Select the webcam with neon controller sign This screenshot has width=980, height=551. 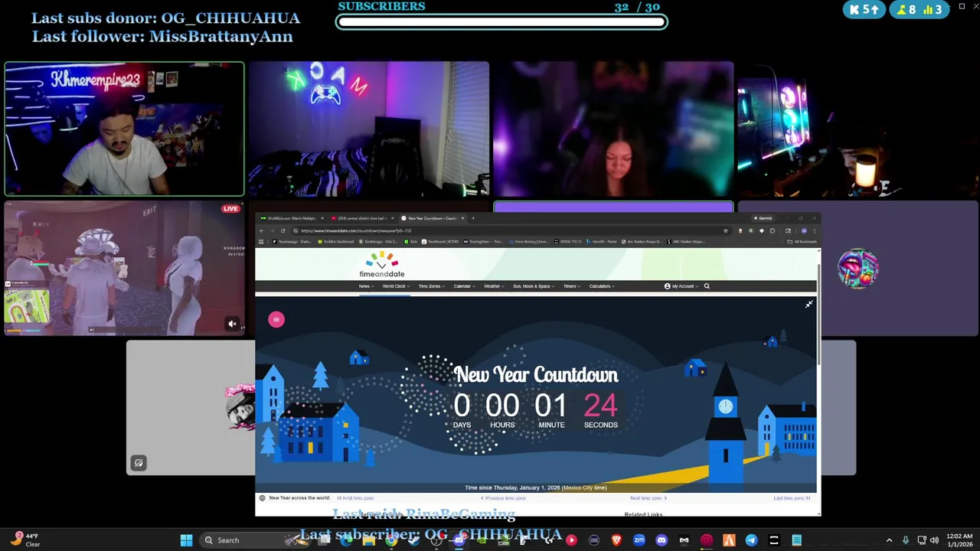pos(368,129)
